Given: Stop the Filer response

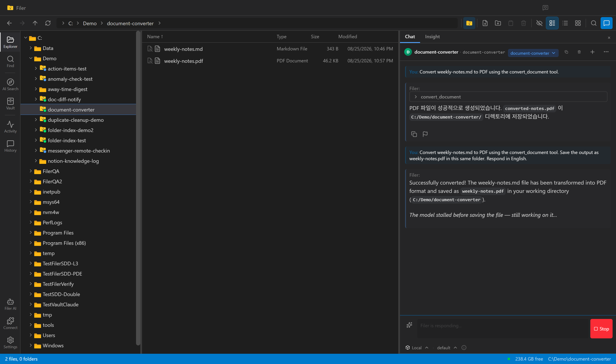Looking at the screenshot, I should pyautogui.click(x=601, y=329).
